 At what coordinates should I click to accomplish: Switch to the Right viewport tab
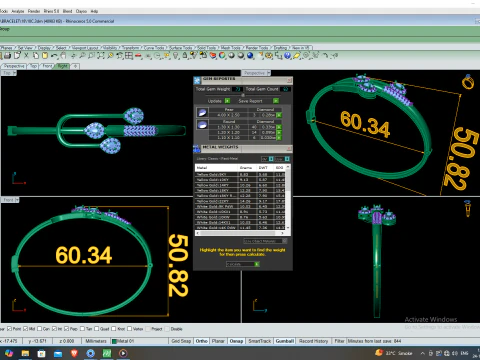click(63, 66)
